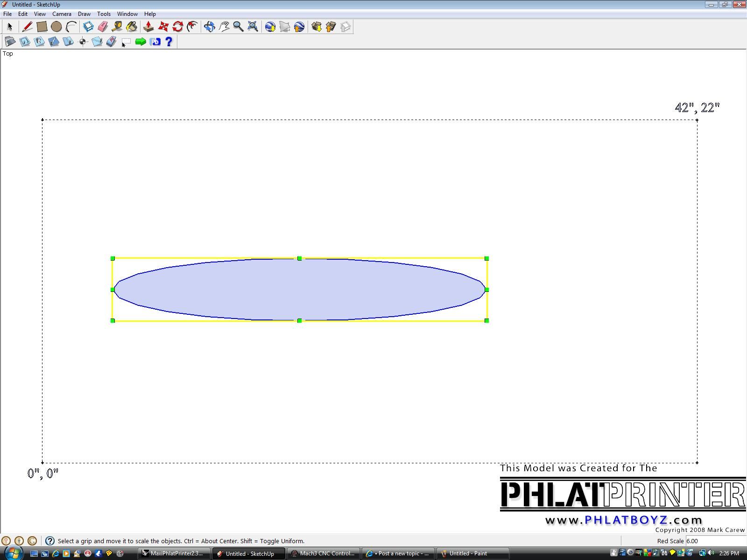Click the top-center green scale grip

(299, 258)
